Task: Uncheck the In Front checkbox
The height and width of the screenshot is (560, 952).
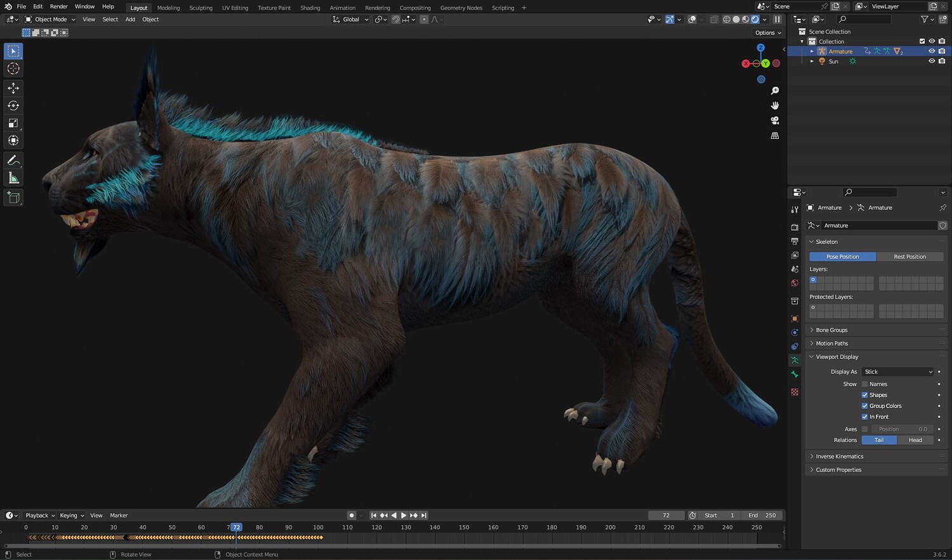Action: click(x=864, y=417)
